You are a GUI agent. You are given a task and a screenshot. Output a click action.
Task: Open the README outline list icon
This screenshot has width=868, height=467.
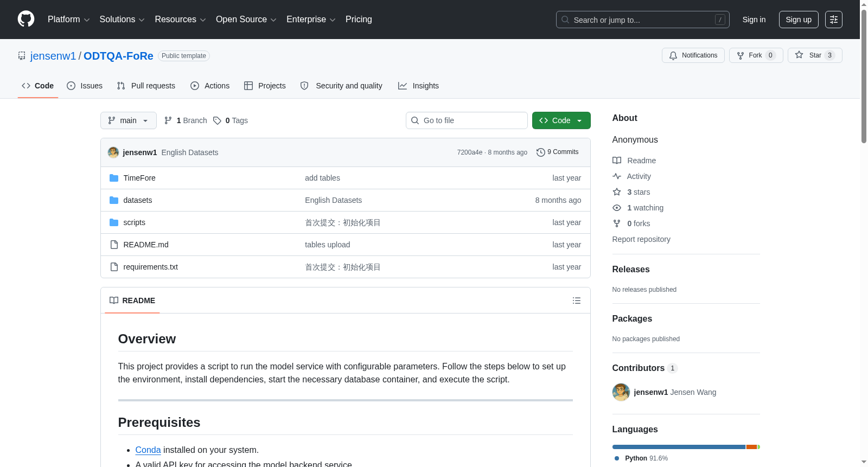click(577, 300)
